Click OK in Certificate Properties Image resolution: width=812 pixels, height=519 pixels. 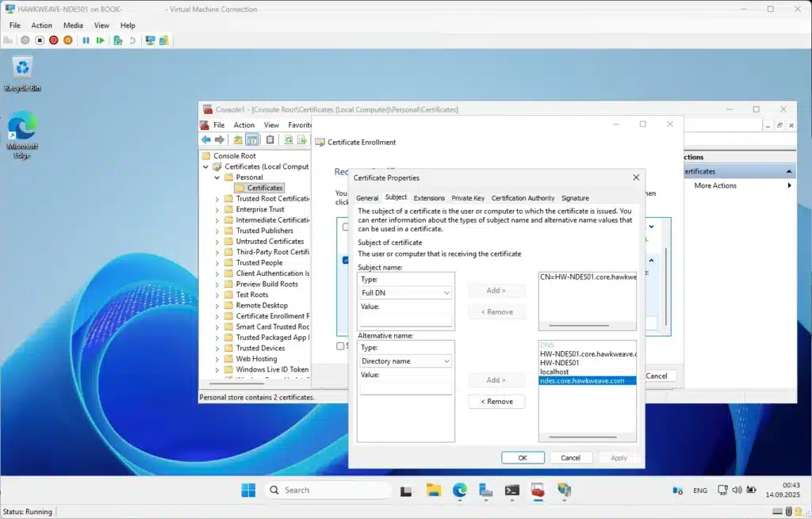coord(523,458)
